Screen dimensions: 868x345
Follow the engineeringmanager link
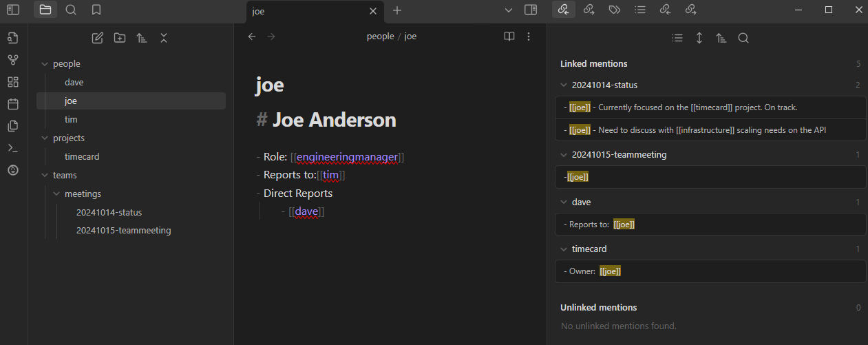click(348, 157)
